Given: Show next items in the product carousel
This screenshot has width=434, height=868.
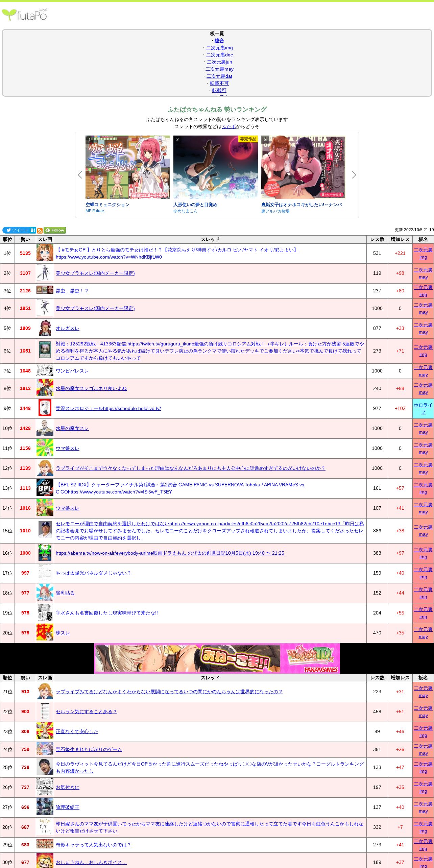Looking at the screenshot, I should tap(354, 175).
